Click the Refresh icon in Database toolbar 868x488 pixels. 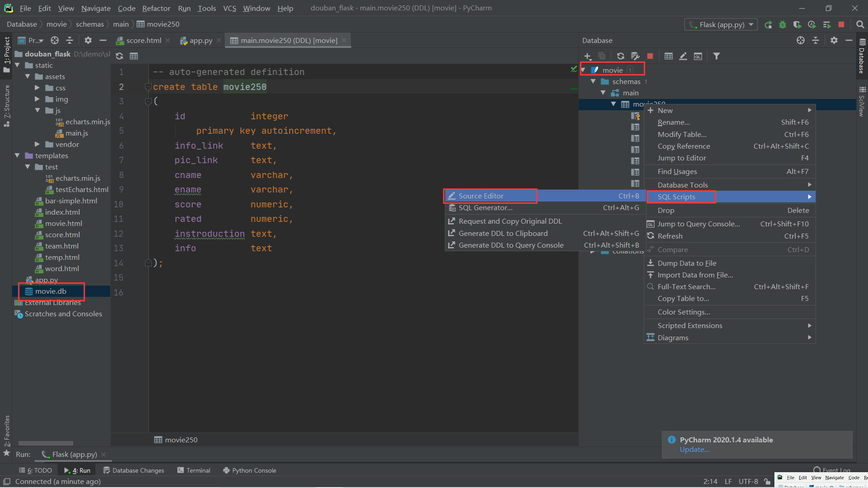click(620, 56)
